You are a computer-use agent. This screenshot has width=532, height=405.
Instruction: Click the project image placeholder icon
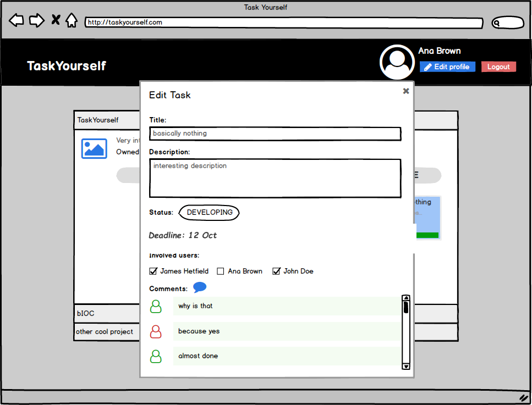click(x=94, y=148)
